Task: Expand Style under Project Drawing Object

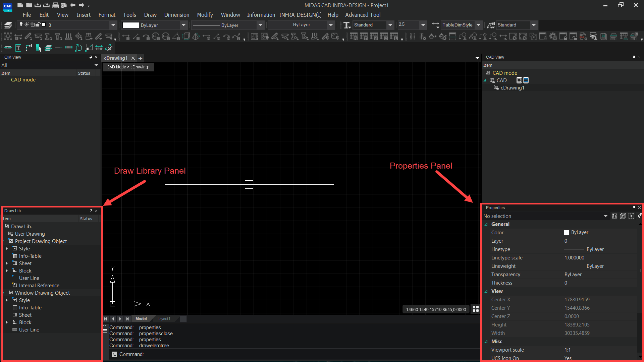Action: [7, 249]
